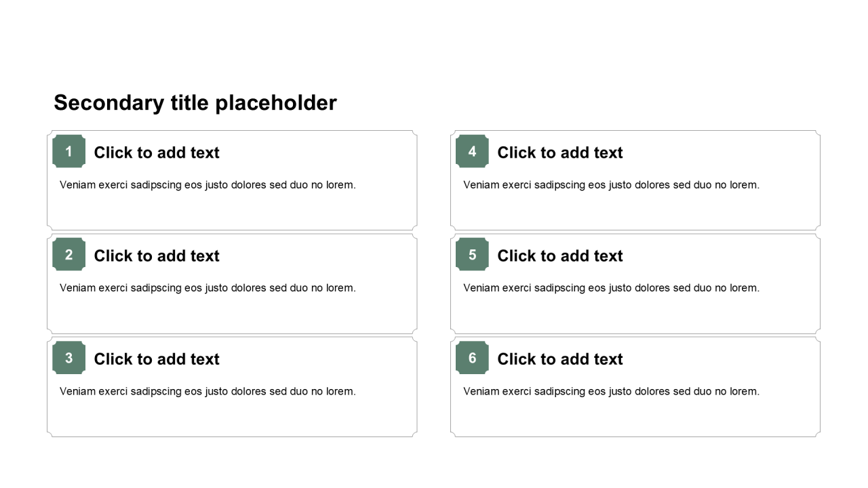Click heading text beside badge 1
868x488 pixels.
[x=157, y=152]
